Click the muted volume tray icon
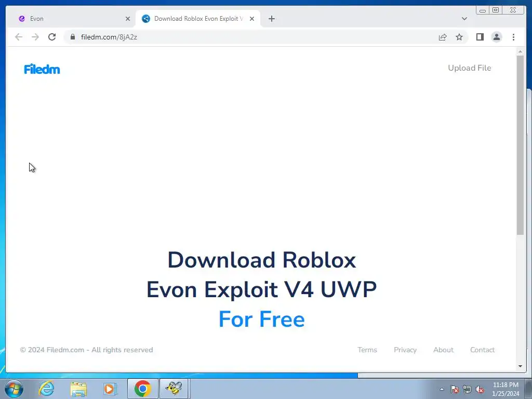Screen dimensions: 532x399 480,389
